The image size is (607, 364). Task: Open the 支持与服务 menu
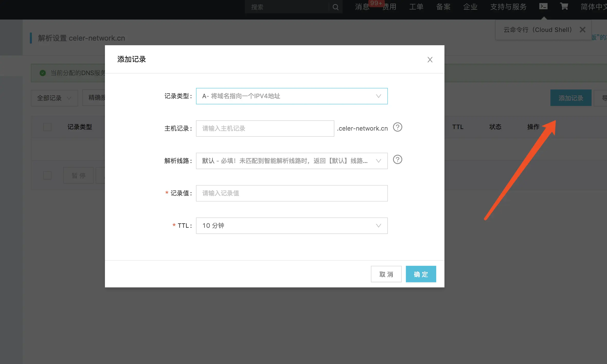tap(508, 7)
